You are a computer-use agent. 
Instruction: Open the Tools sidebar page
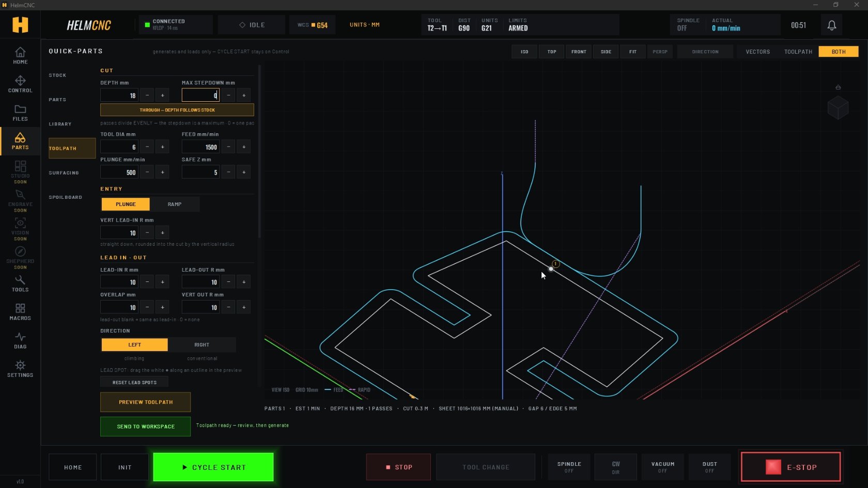pyautogui.click(x=20, y=284)
